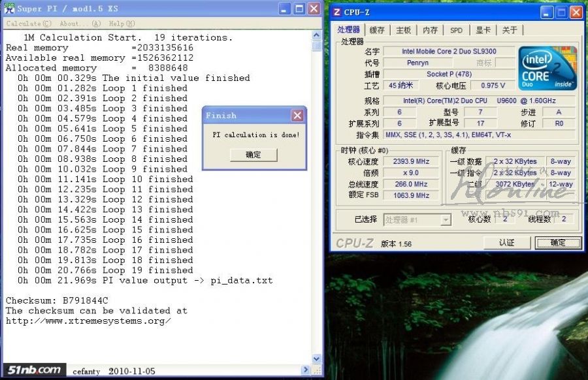Close the Finish dialog with X
Image resolution: width=588 pixels, height=380 pixels.
pos(297,116)
